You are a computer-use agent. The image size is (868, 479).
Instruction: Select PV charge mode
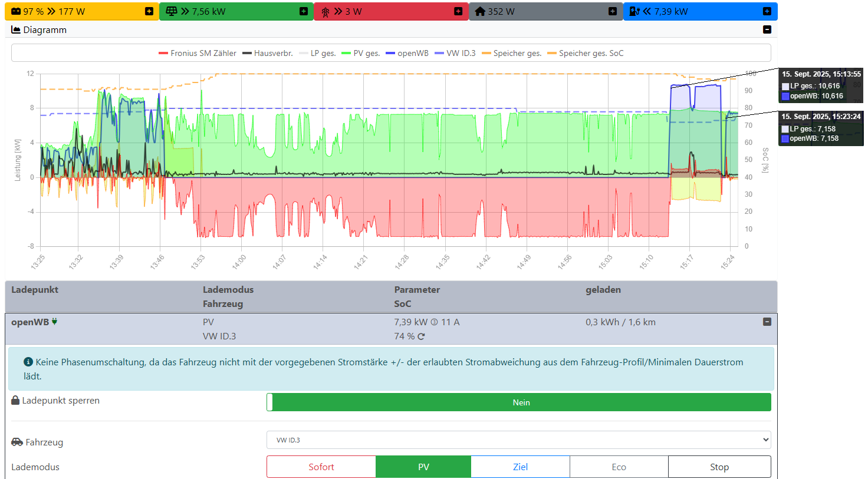click(423, 467)
